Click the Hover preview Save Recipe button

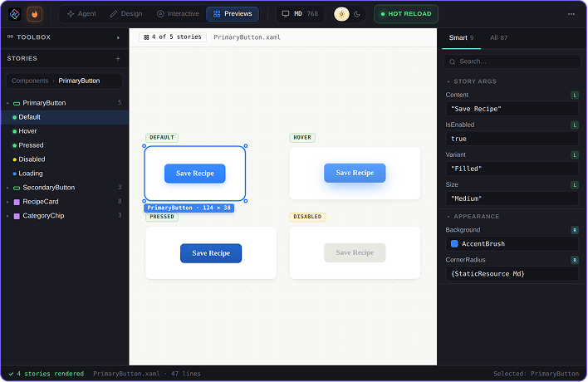tap(355, 173)
